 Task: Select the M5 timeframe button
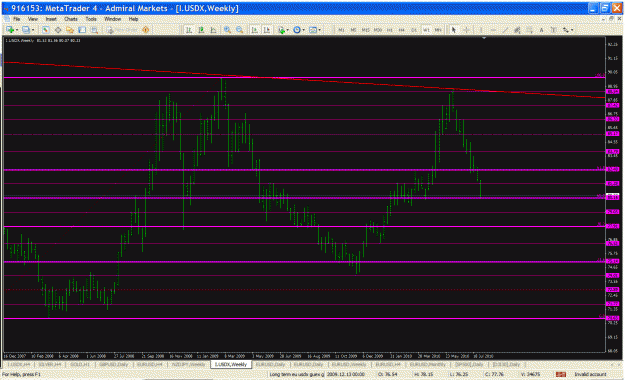(353, 30)
